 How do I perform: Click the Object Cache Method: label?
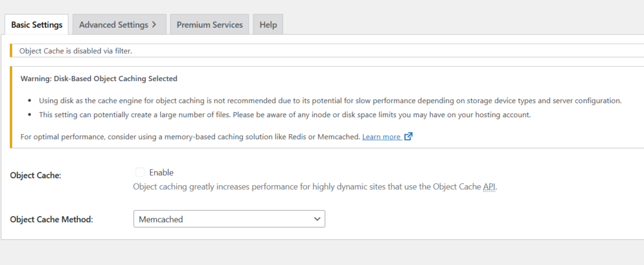(x=52, y=220)
